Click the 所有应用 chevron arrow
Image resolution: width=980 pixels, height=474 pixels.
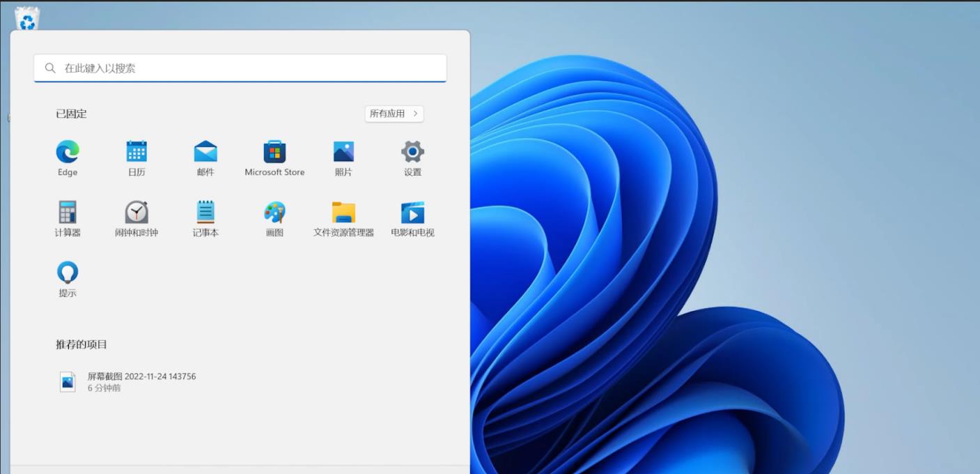click(416, 114)
